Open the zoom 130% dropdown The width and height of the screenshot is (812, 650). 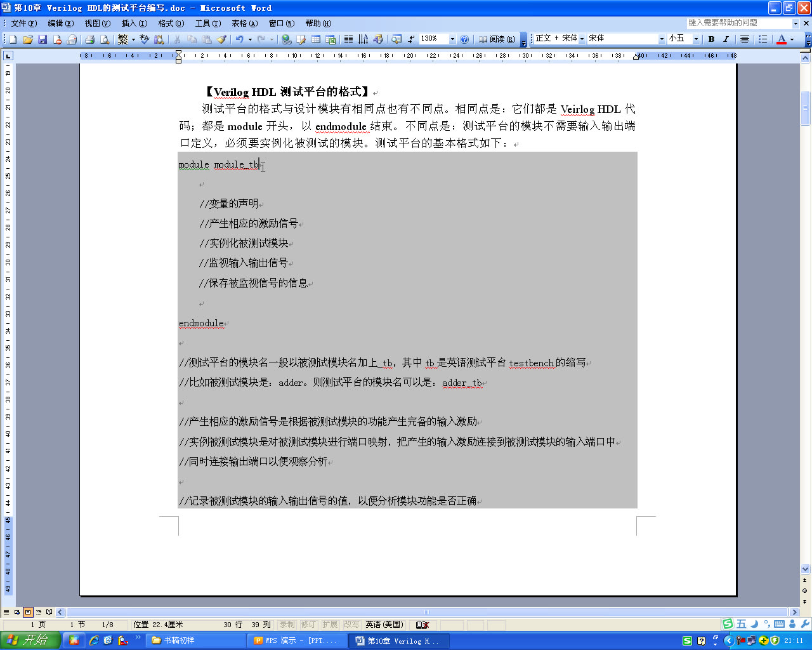[452, 39]
